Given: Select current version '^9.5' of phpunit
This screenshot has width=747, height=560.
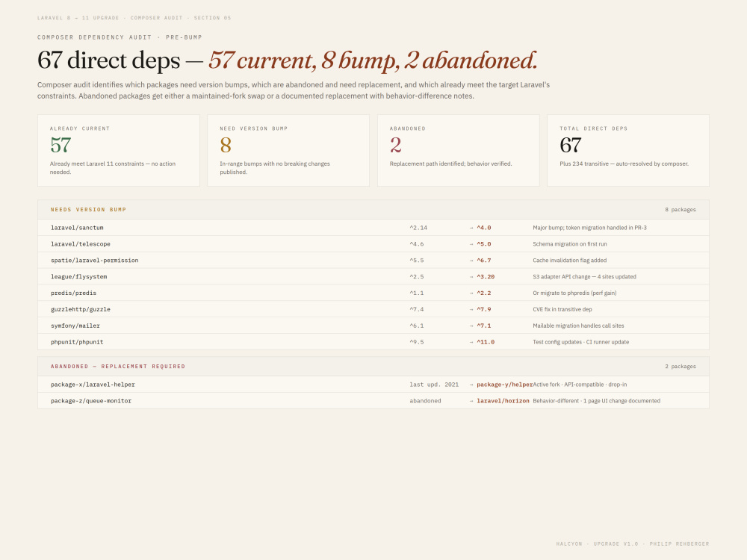Looking at the screenshot, I should 417,342.
